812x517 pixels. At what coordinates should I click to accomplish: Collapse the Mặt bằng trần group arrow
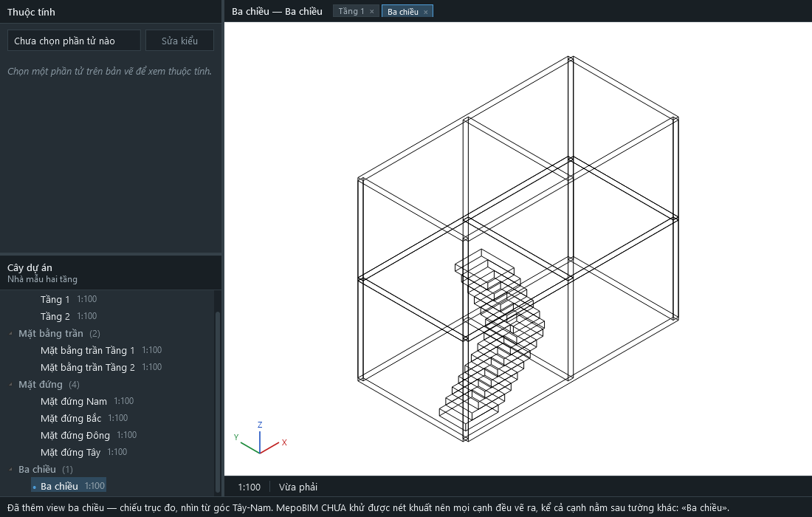point(10,334)
